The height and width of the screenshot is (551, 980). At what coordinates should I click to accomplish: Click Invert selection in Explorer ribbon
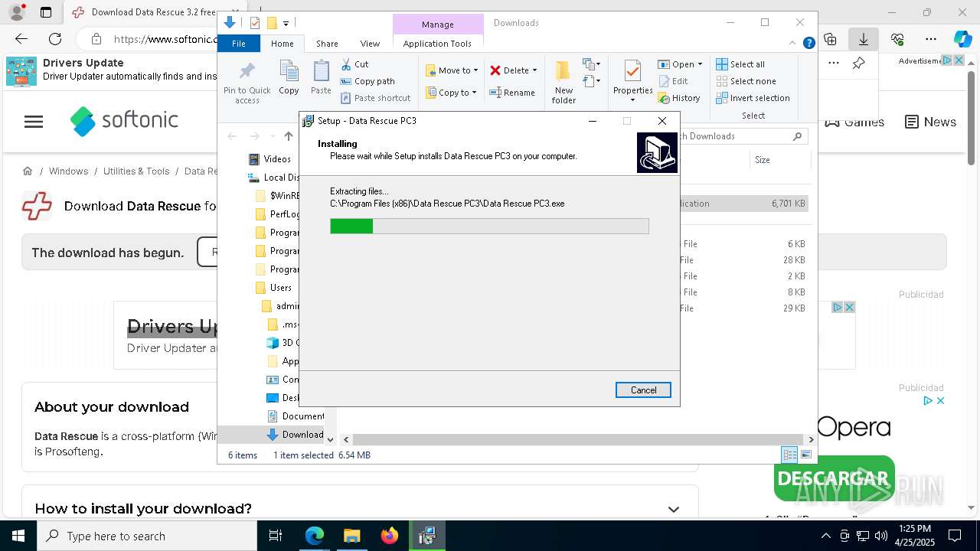753,98
